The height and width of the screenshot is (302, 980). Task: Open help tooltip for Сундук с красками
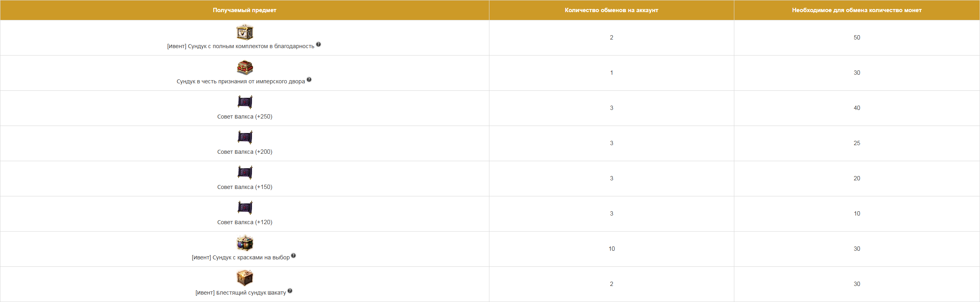pyautogui.click(x=293, y=256)
